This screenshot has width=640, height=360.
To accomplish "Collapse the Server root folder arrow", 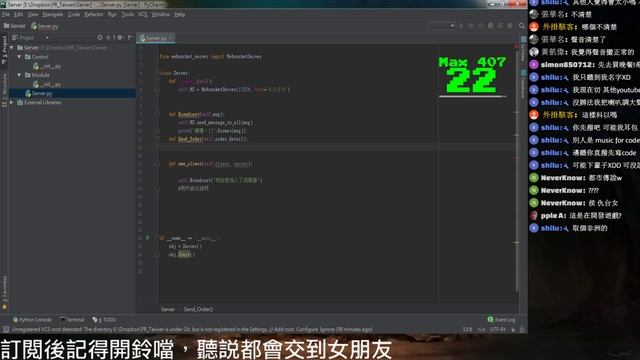I will [12, 48].
